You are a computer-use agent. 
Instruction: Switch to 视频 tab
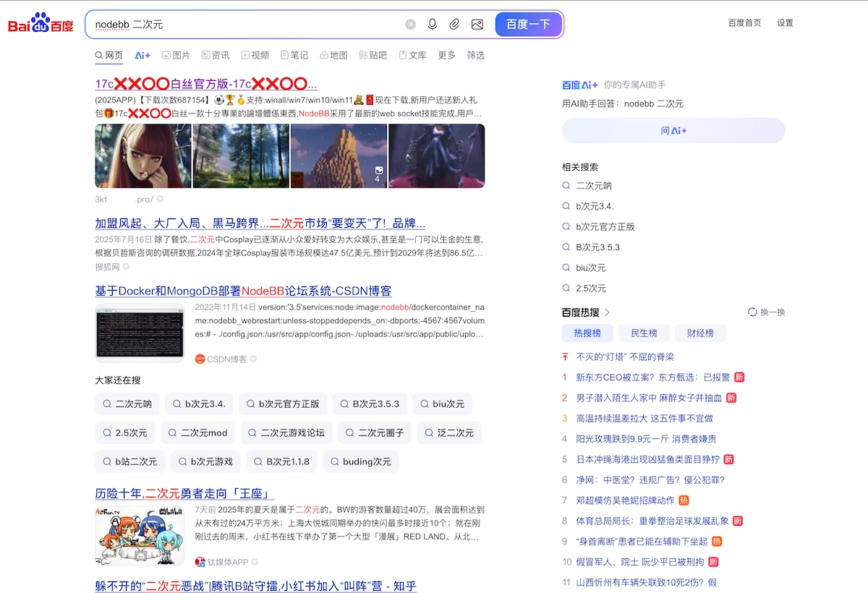click(x=255, y=55)
